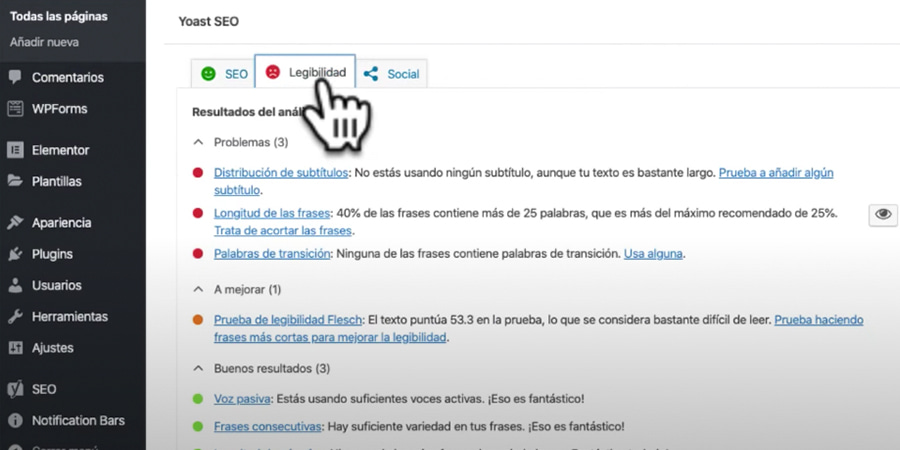Screen dimensions: 900x450
Task: Open the Voz pasiva link
Action: (242, 399)
